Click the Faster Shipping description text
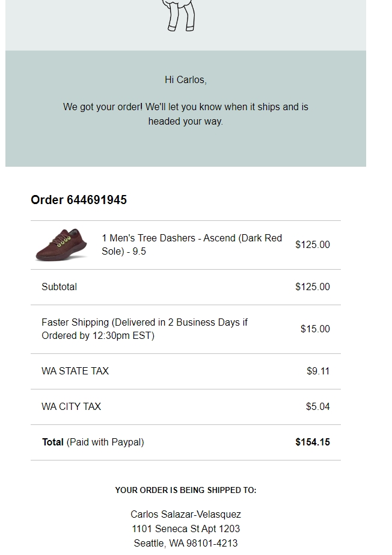Image resolution: width=392 pixels, height=555 pixels. 144,329
